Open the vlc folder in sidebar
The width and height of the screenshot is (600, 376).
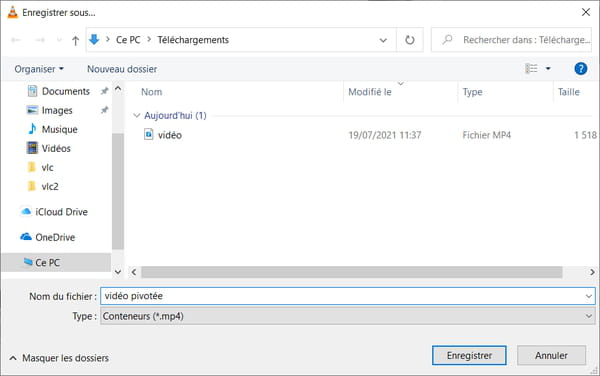coord(47,168)
